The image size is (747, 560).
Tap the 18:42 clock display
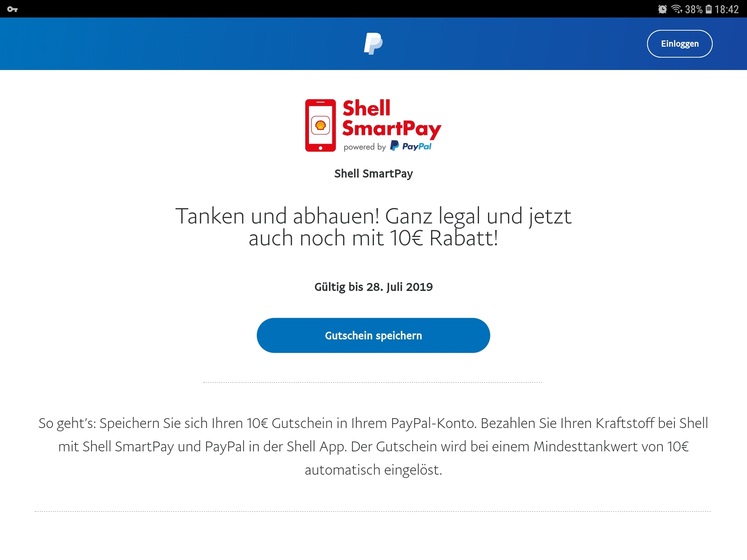click(x=727, y=9)
